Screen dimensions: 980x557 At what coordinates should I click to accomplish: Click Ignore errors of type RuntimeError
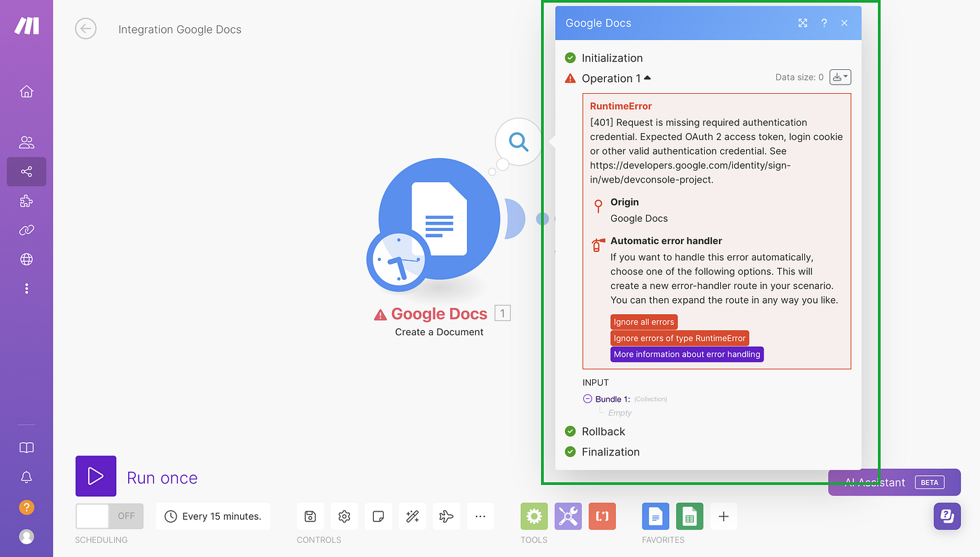pos(680,338)
